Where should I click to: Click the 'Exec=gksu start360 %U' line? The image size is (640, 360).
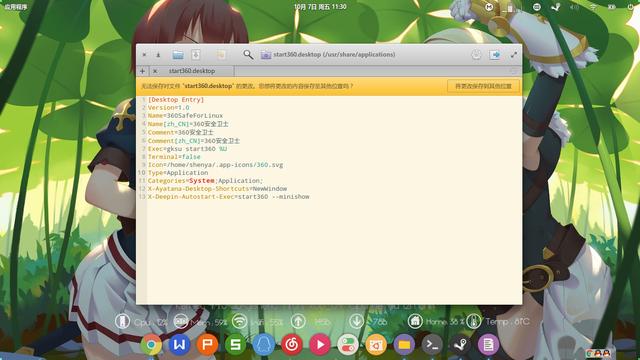click(x=187, y=149)
